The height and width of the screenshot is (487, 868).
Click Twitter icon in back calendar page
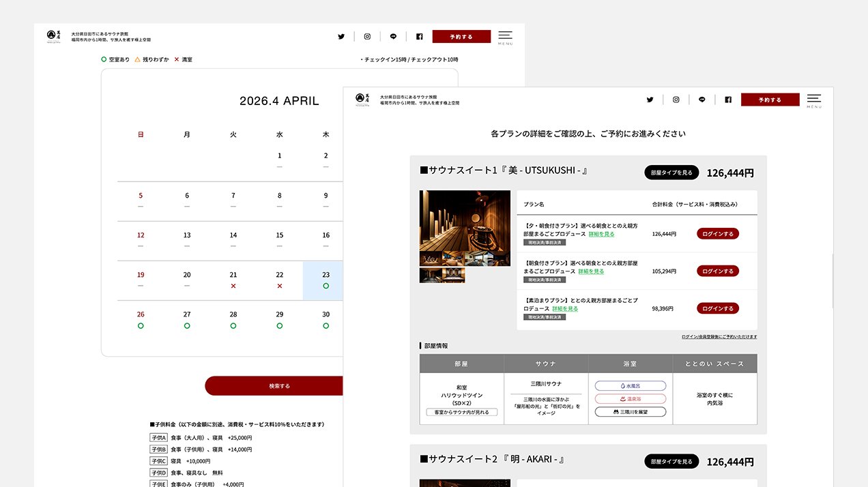pyautogui.click(x=341, y=37)
